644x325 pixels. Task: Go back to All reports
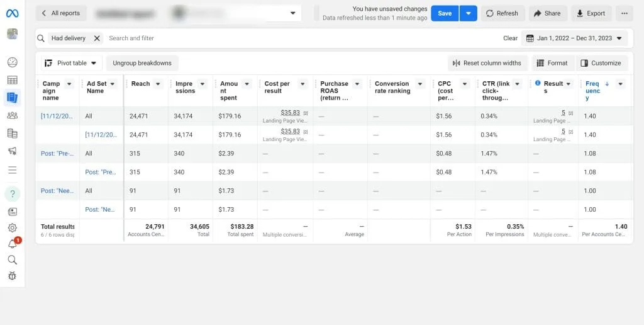61,13
